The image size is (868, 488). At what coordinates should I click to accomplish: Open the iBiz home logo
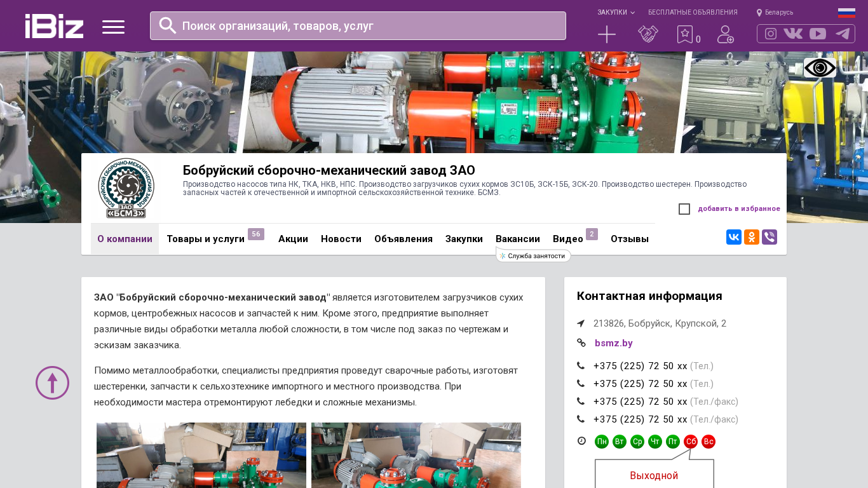click(x=54, y=26)
